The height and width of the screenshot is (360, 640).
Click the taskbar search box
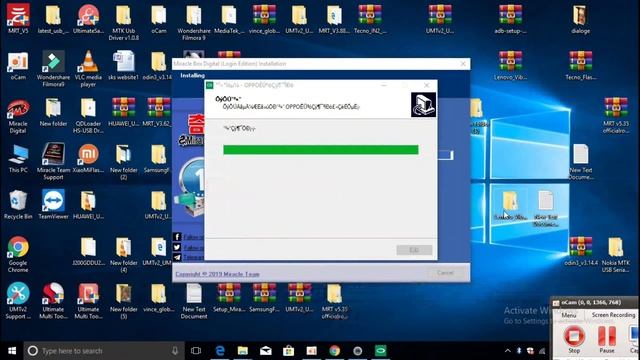tap(104, 351)
